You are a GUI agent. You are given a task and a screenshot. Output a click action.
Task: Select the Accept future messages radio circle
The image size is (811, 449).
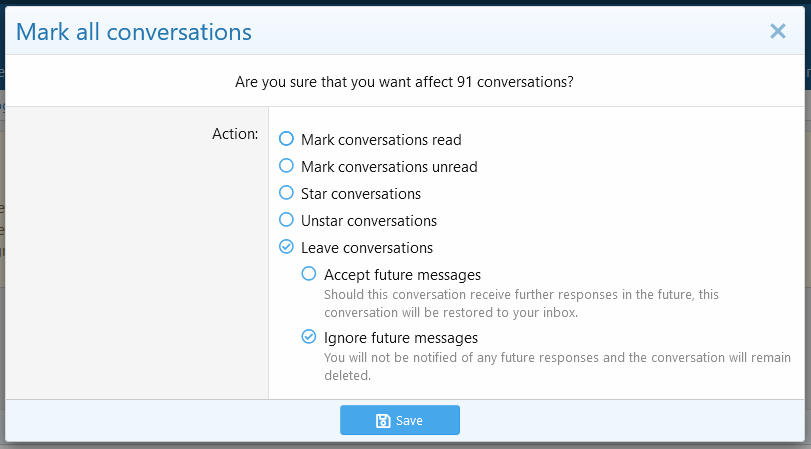pos(310,274)
